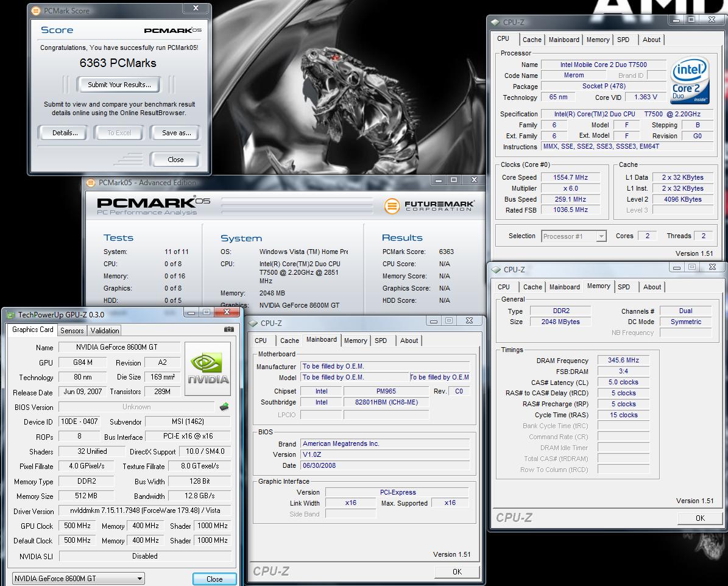Screen dimensions: 728x586
Task: Open About tab in top CPU-Z window
Action: [651, 40]
